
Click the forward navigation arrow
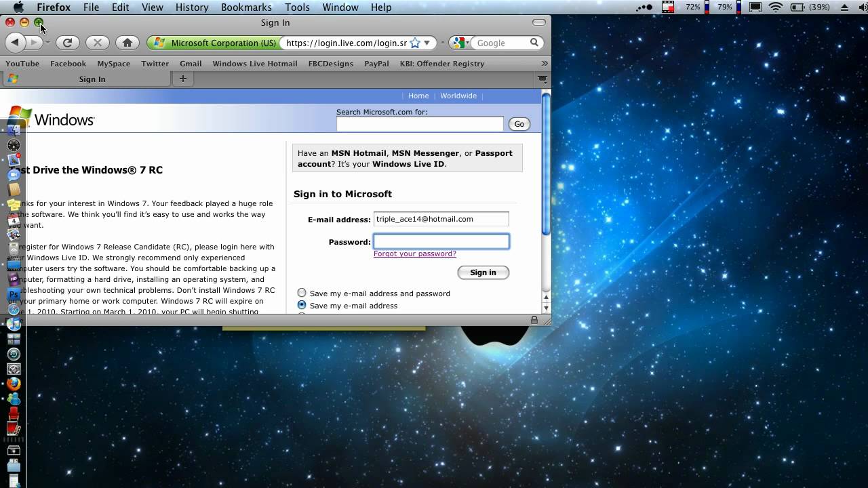point(33,42)
